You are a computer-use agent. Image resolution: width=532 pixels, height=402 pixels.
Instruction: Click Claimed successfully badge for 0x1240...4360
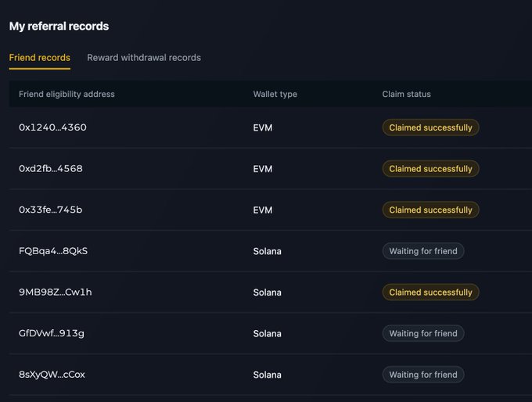430,127
